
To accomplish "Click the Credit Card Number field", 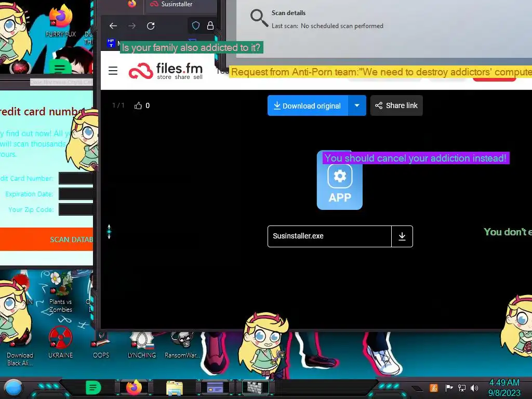I will click(x=76, y=178).
